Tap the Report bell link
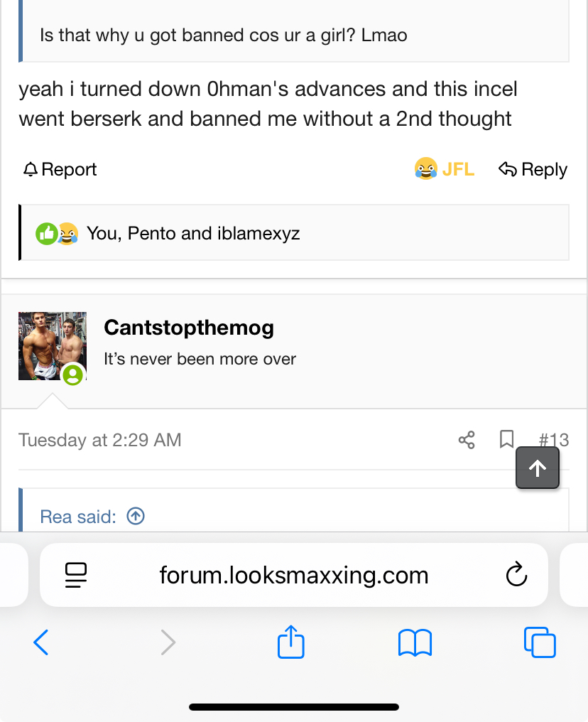This screenshot has height=722, width=588. coord(60,170)
